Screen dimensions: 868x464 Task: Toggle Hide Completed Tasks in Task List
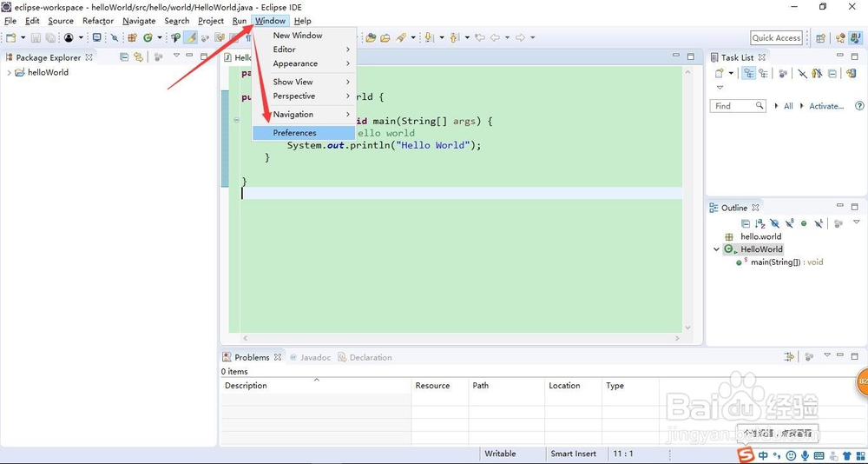(x=802, y=73)
